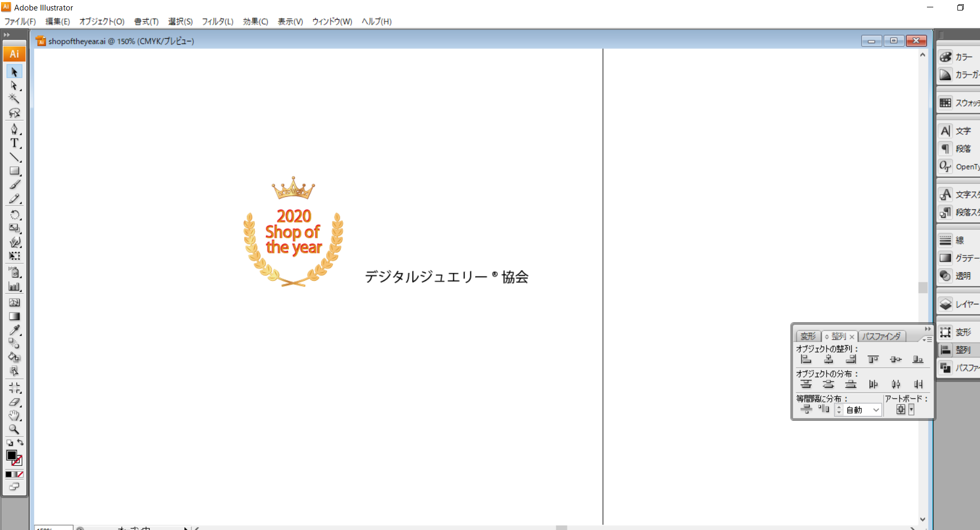980x530 pixels.
Task: Align objects to vertical center
Action: 896,359
